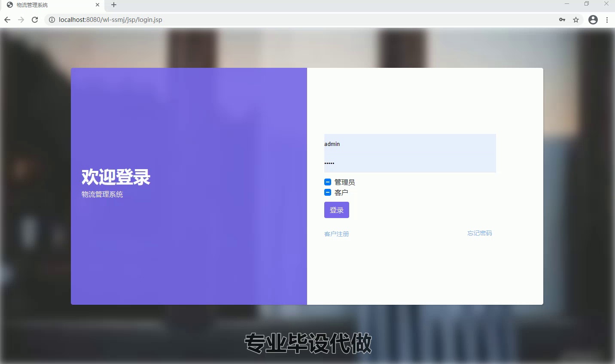Viewport: 615px width, 364px height.
Task: Open the 客户注册 registration link
Action: [336, 234]
